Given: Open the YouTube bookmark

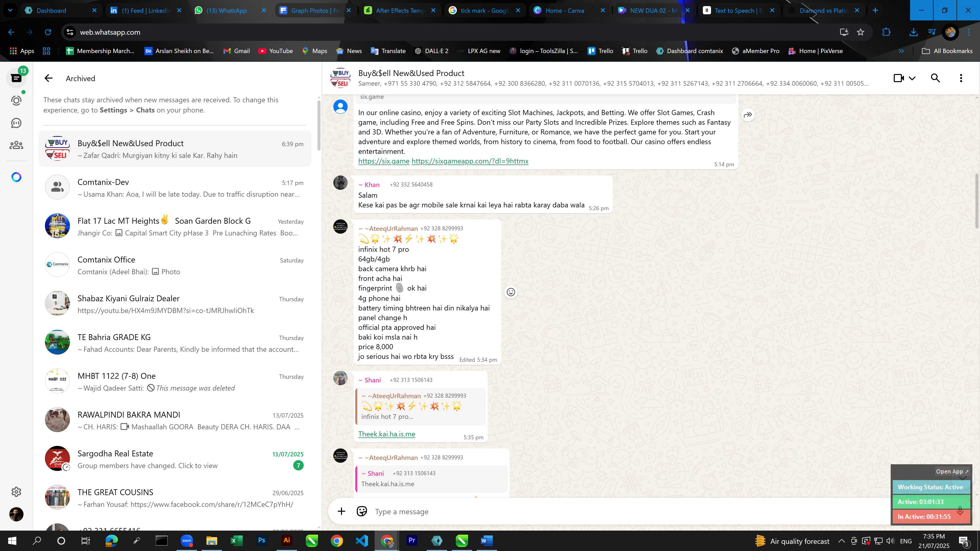Looking at the screenshot, I should coord(276,51).
